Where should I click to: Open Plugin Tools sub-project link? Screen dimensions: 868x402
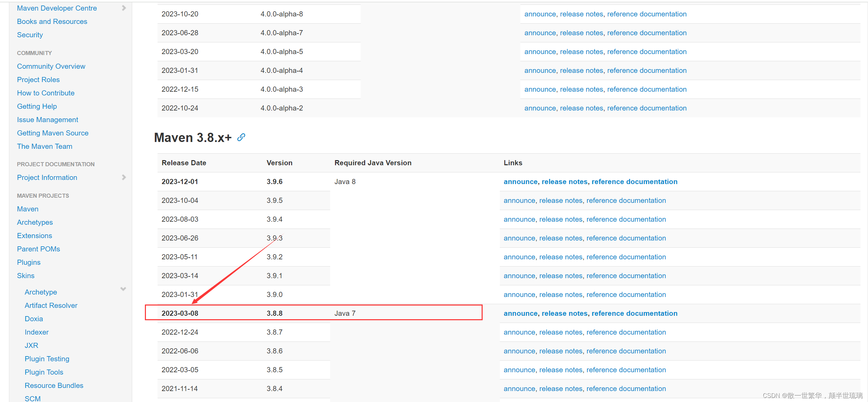pos(44,372)
